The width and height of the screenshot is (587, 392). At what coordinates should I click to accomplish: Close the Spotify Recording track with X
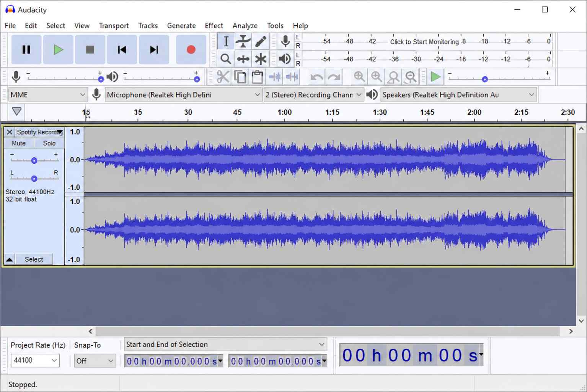10,132
